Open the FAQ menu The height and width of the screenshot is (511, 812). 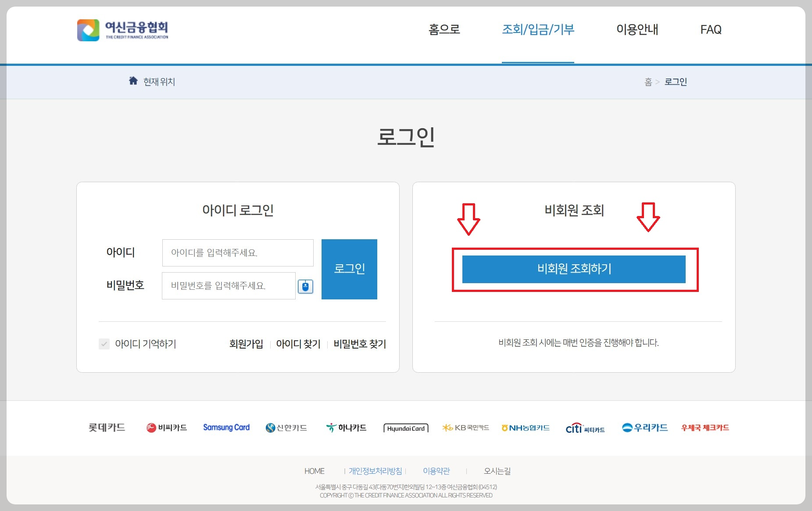pyautogui.click(x=711, y=29)
